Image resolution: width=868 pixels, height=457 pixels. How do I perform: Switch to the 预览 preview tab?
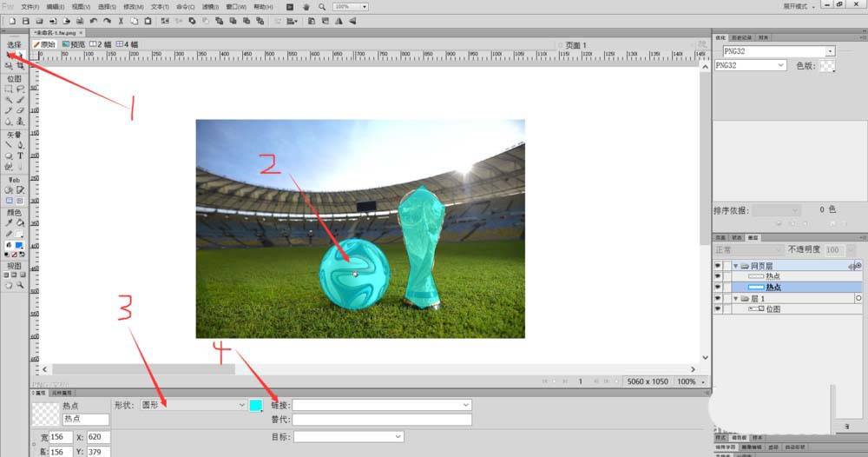point(74,44)
